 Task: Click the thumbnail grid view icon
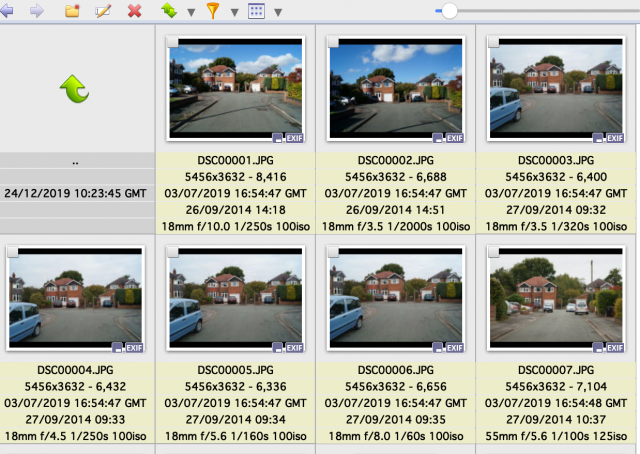pyautogui.click(x=256, y=11)
